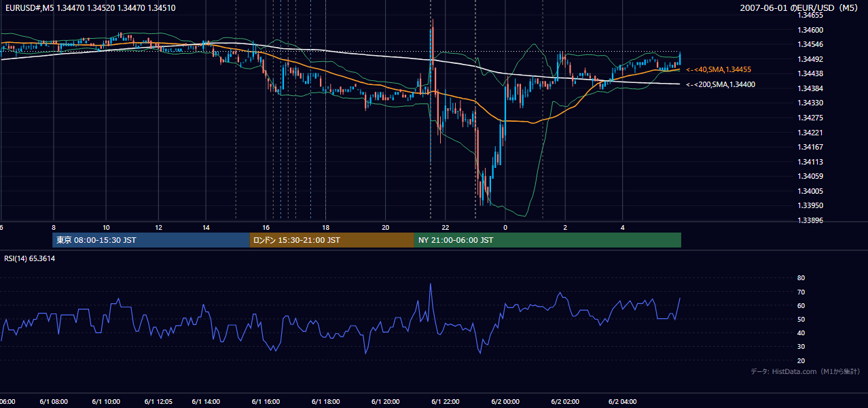Click hour label 16 under the price chart

(x=266, y=227)
